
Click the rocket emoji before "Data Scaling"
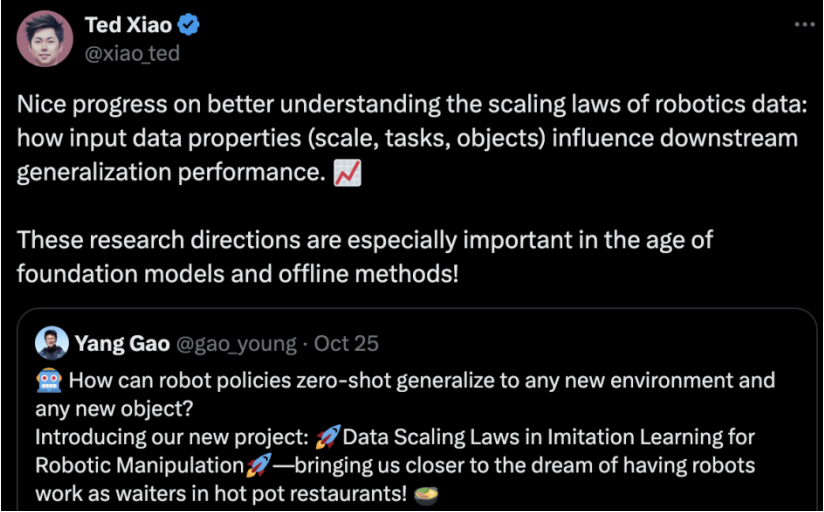(327, 437)
